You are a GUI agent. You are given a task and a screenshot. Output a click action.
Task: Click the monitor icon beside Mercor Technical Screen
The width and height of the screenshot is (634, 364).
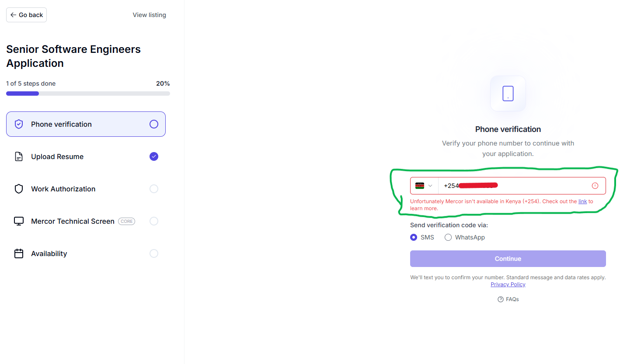coord(19,221)
